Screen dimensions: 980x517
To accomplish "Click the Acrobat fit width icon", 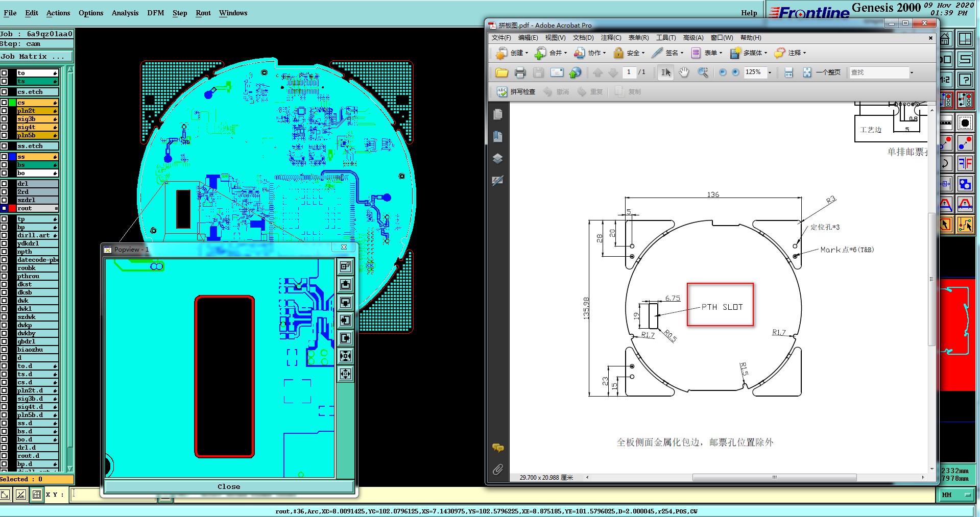I will pos(788,72).
